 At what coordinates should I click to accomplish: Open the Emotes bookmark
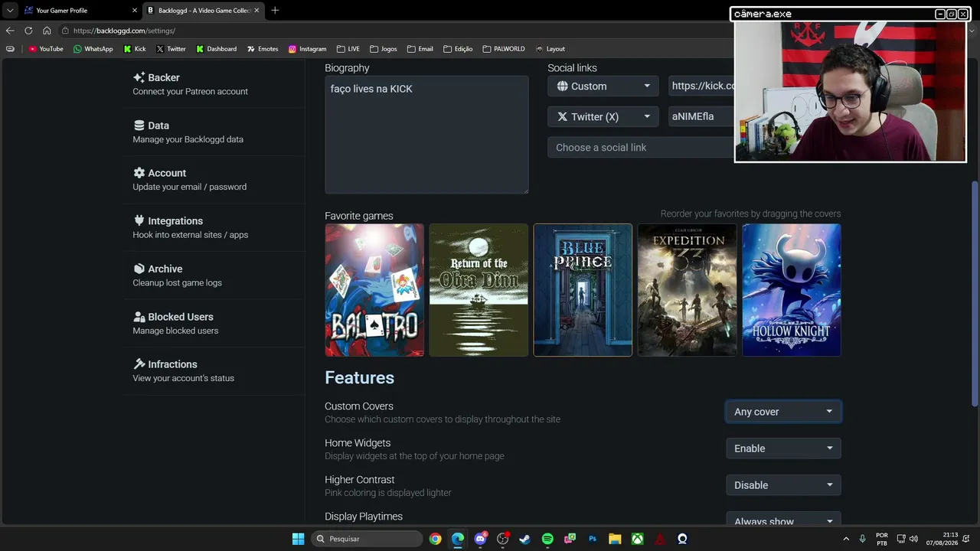click(x=263, y=49)
